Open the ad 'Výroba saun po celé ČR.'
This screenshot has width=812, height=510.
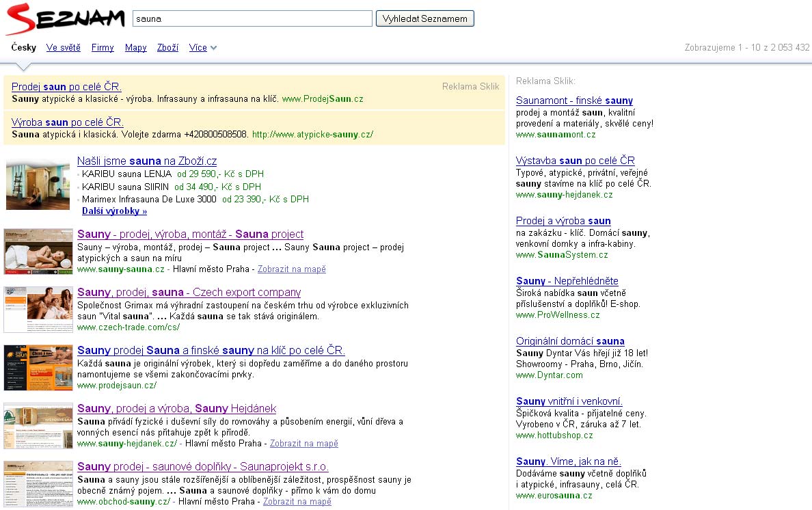(67, 122)
